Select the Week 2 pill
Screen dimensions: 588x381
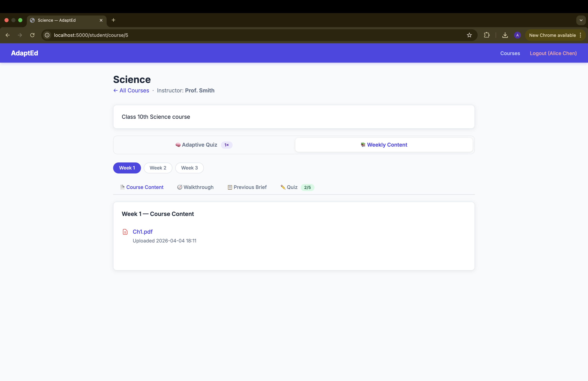tap(158, 168)
